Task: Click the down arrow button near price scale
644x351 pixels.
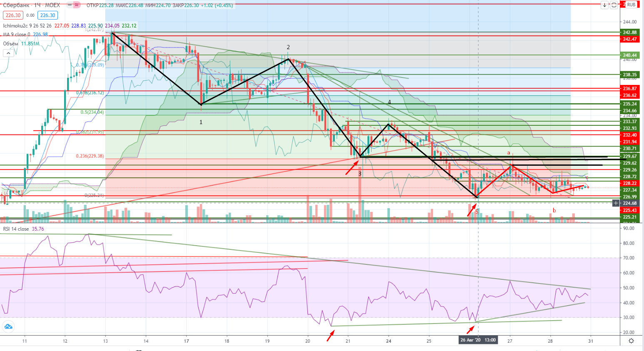Action: (x=604, y=5)
